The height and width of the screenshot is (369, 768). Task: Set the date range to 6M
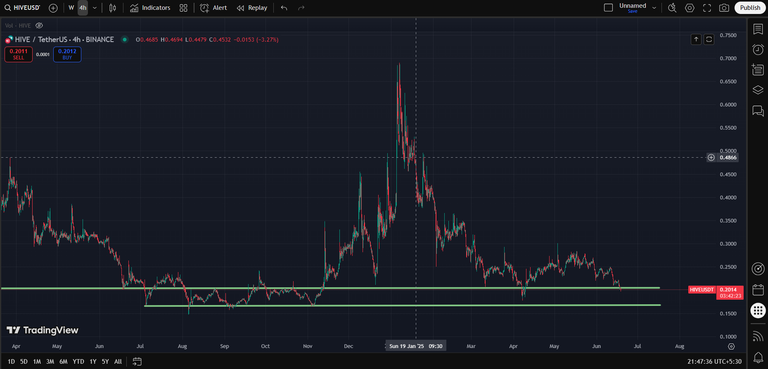click(63, 362)
